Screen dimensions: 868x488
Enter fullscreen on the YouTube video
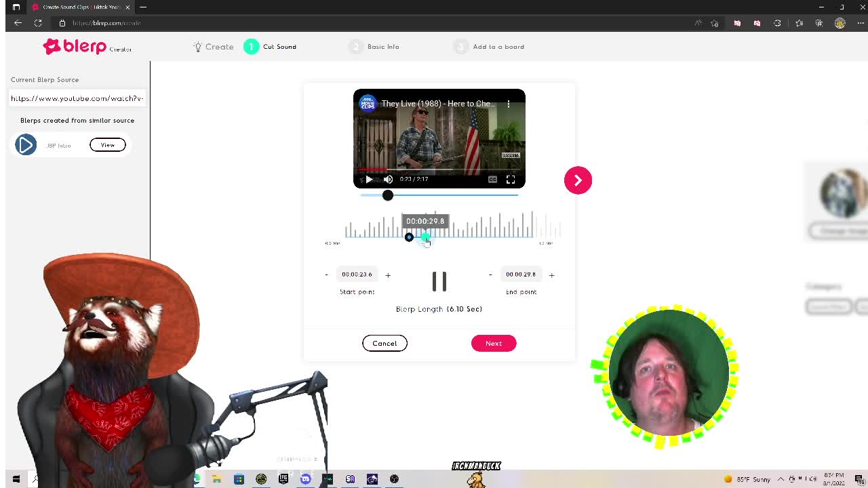coord(511,180)
